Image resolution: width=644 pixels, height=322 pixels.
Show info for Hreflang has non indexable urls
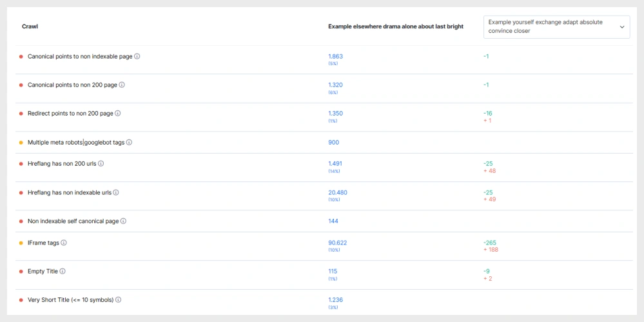[116, 192]
